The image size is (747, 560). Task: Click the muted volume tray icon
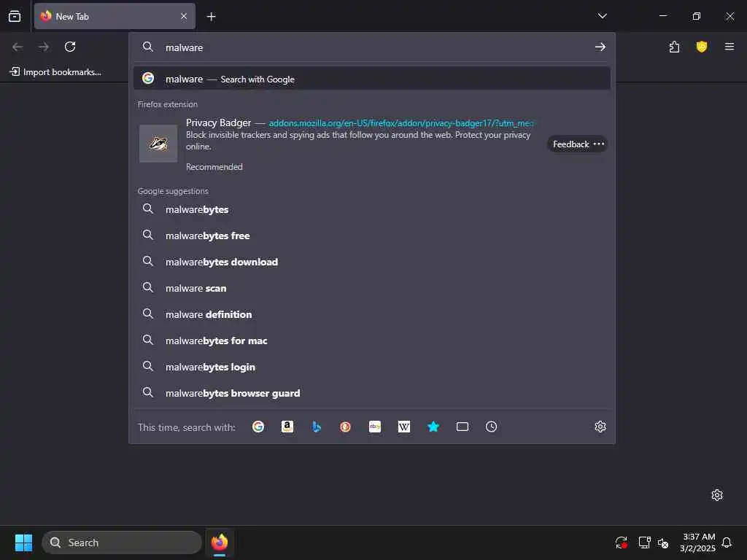click(663, 542)
